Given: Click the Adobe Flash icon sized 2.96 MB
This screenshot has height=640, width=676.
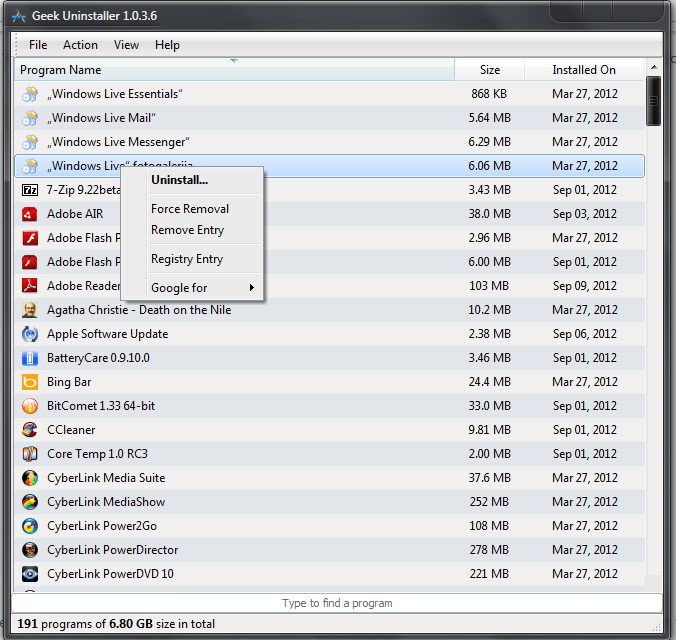Looking at the screenshot, I should click(30, 238).
